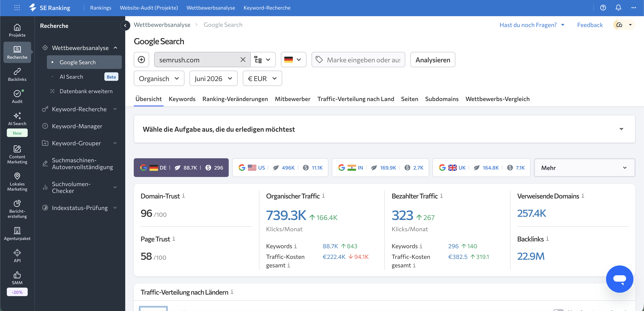Select the US Google database card
644x311 pixels.
280,168
